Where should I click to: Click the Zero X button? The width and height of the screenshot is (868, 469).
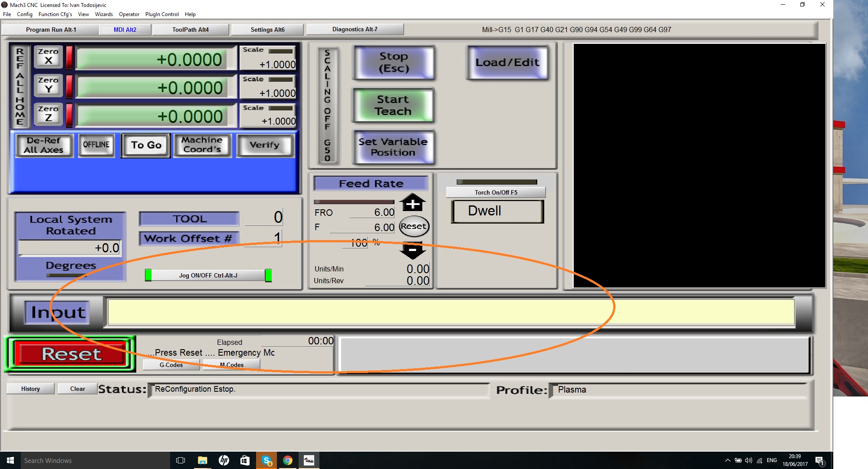(48, 56)
